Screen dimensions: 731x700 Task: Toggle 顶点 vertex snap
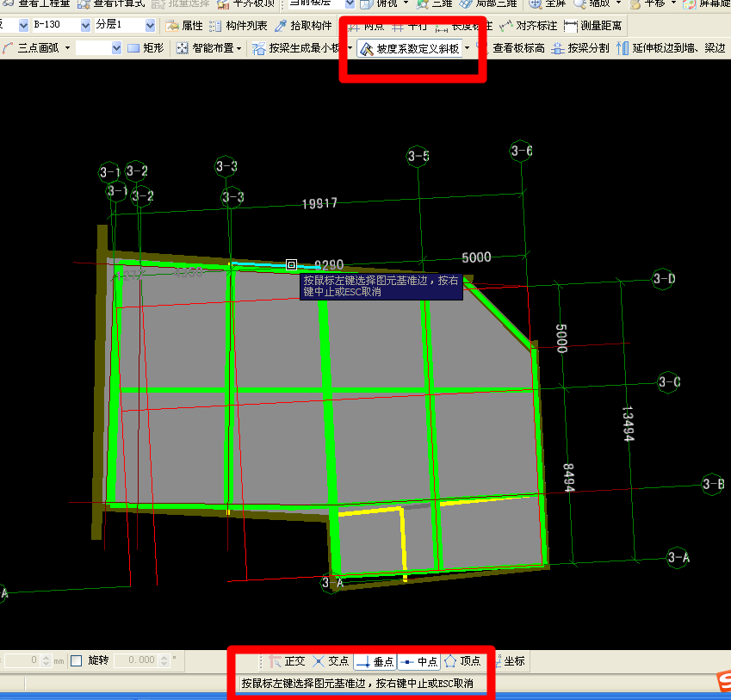(462, 661)
